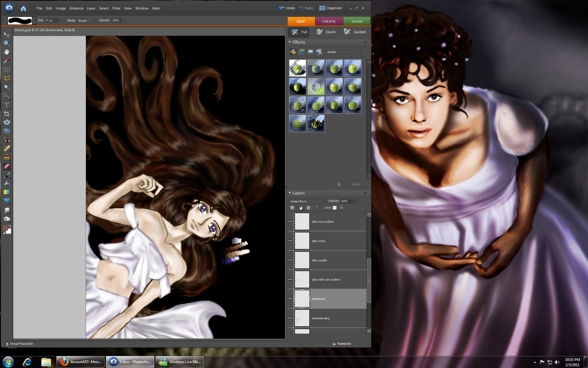Switch foreground and background colors arrows
Image resolution: width=588 pixels, height=368 pixels.
[x=10, y=226]
